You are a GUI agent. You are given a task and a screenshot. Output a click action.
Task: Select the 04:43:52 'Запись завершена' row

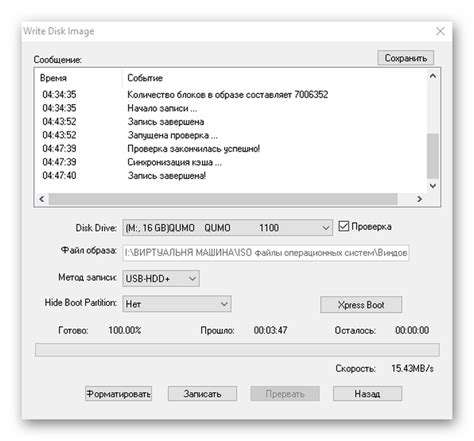click(x=231, y=122)
